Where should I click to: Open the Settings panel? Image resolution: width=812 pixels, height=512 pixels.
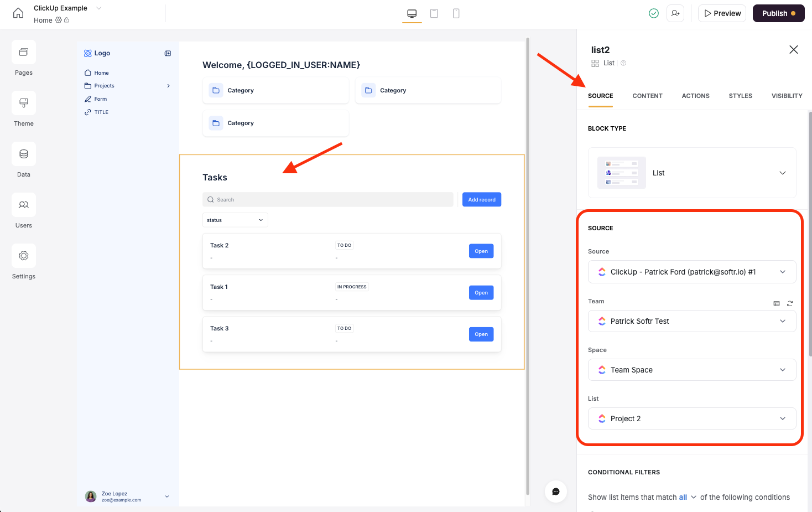click(x=23, y=261)
